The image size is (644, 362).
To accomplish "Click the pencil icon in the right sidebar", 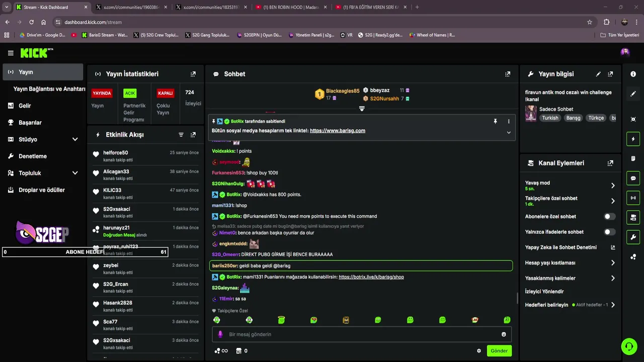I will pyautogui.click(x=633, y=94).
